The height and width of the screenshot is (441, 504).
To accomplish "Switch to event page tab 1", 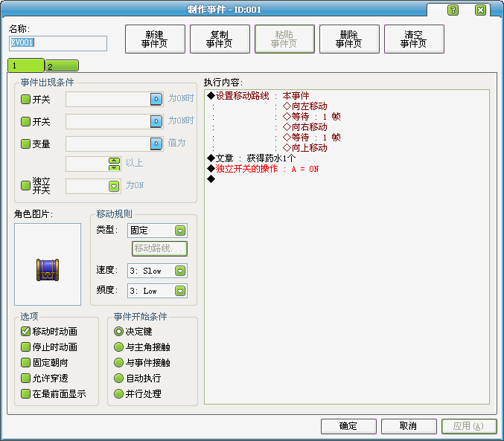I will coord(26,65).
